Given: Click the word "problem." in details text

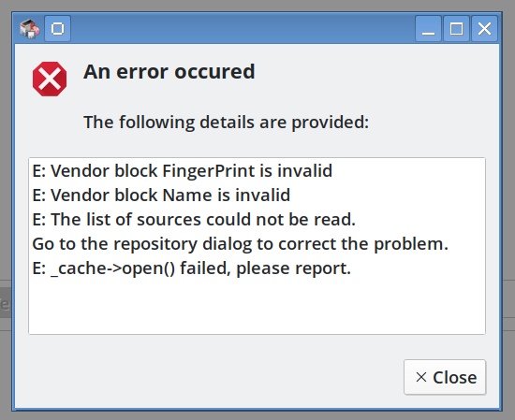Looking at the screenshot, I should pos(411,244).
